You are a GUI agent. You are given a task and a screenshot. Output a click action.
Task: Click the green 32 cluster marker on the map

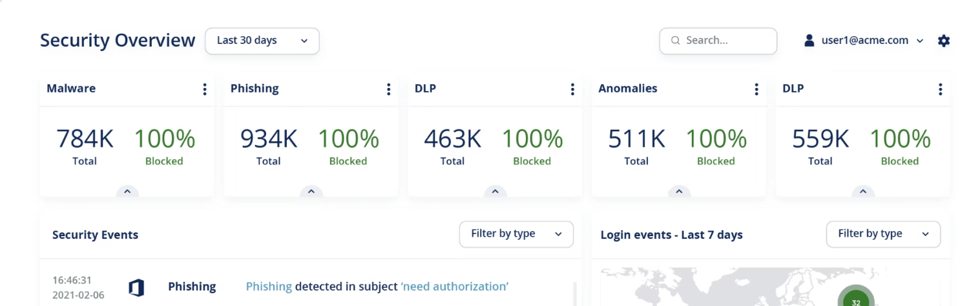pos(855,301)
